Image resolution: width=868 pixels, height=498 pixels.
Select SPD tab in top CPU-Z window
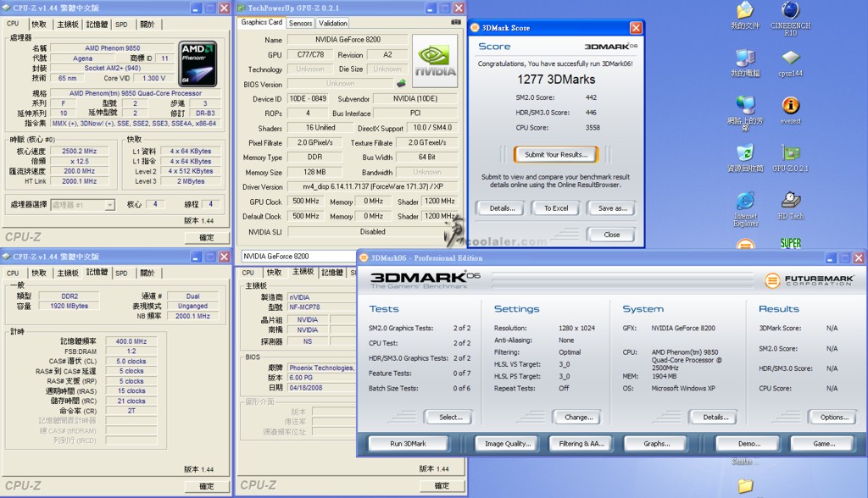[121, 25]
